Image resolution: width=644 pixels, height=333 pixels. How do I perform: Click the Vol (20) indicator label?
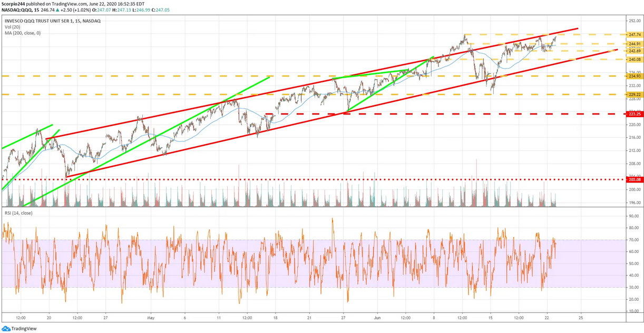coord(13,26)
